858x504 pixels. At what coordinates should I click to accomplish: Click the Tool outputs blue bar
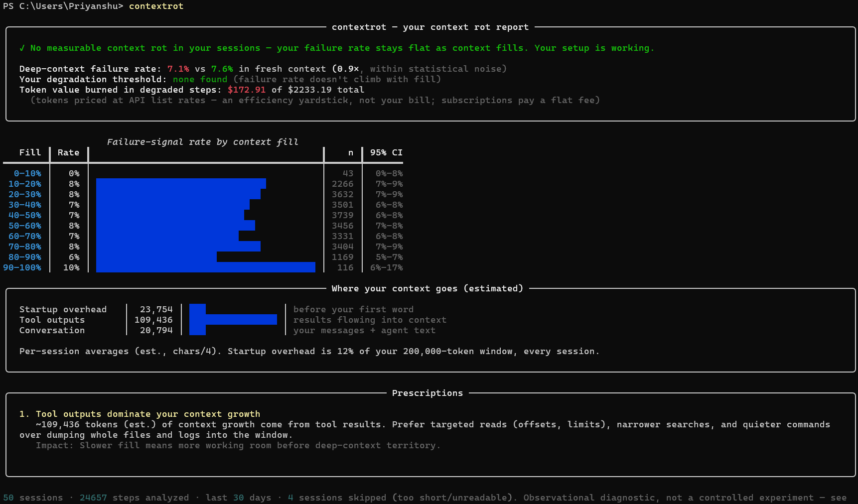click(x=233, y=320)
